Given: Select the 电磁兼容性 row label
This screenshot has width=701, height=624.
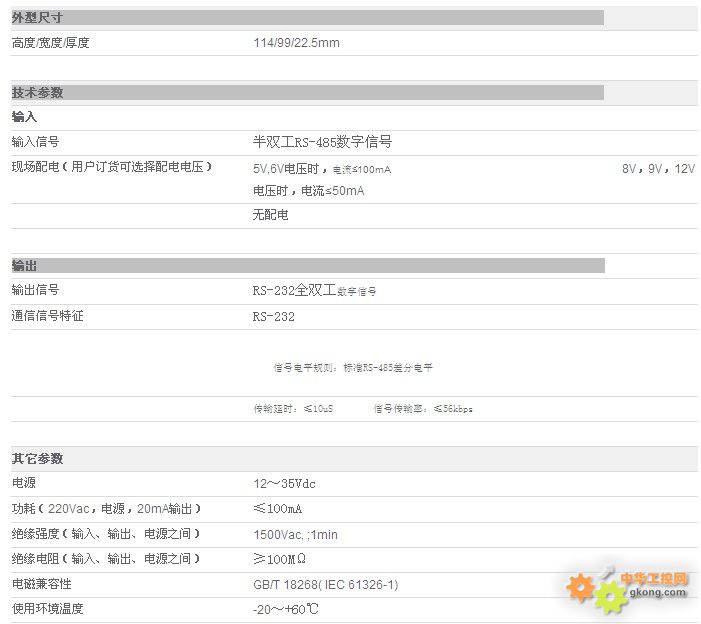Looking at the screenshot, I should pyautogui.click(x=41, y=584).
